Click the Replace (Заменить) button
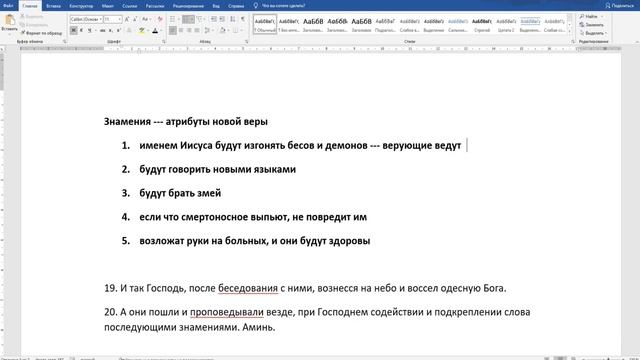 [x=592, y=24]
